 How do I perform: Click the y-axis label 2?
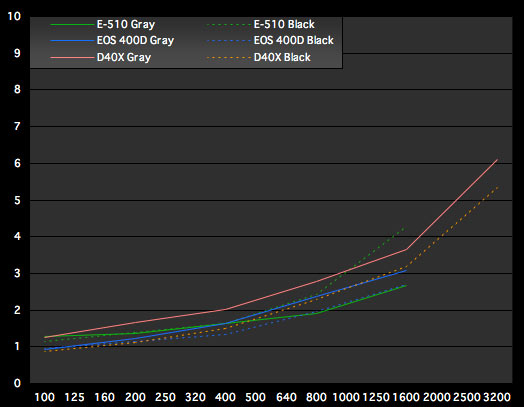coord(17,310)
